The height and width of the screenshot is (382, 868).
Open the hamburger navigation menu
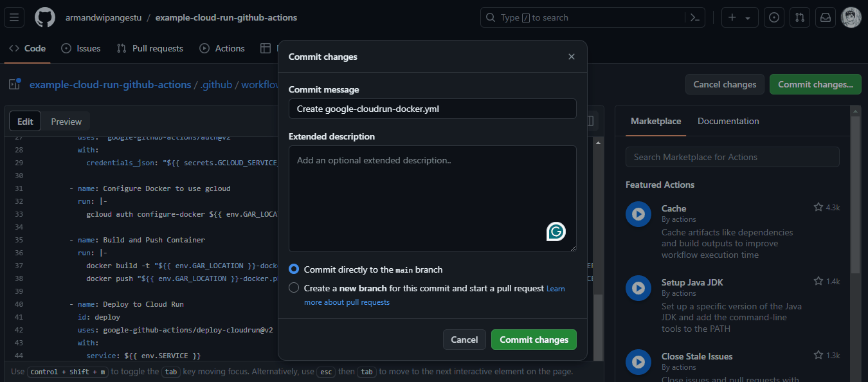point(14,17)
